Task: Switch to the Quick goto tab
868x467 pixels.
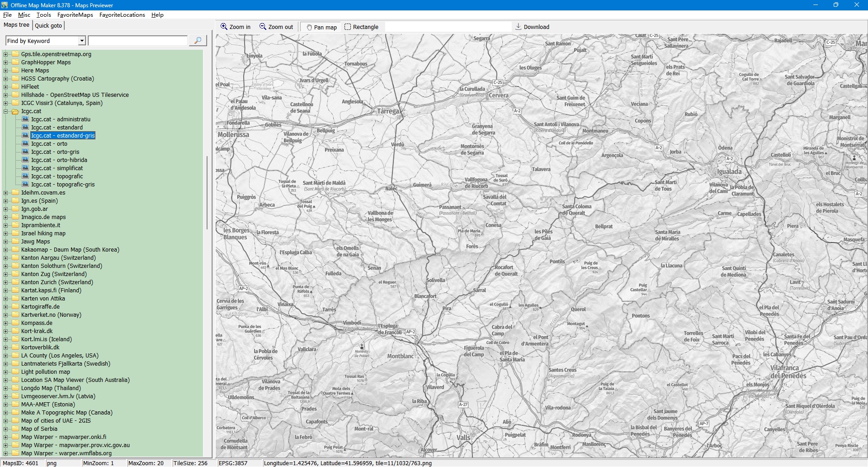Action: pos(48,25)
